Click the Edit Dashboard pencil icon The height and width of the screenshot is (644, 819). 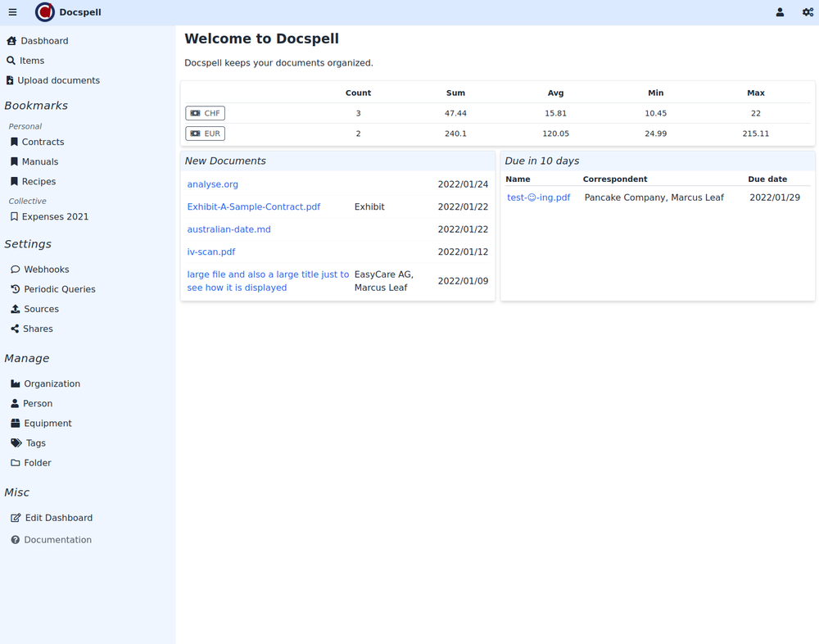click(16, 518)
